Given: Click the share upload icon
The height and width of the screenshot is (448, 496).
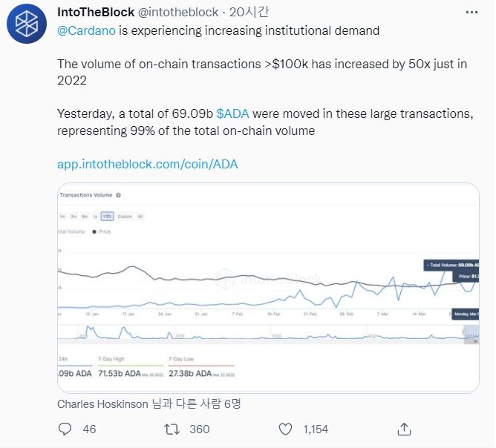Looking at the screenshot, I should (x=404, y=429).
